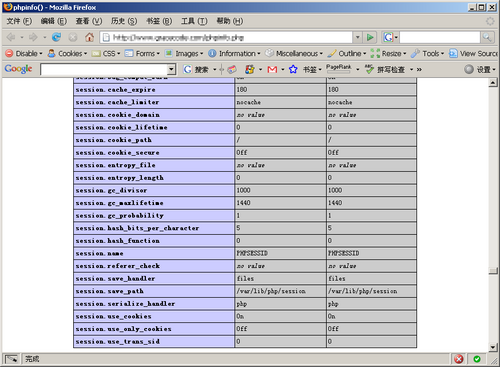Click the Google toolbar logo
500x367 pixels.
click(x=18, y=69)
